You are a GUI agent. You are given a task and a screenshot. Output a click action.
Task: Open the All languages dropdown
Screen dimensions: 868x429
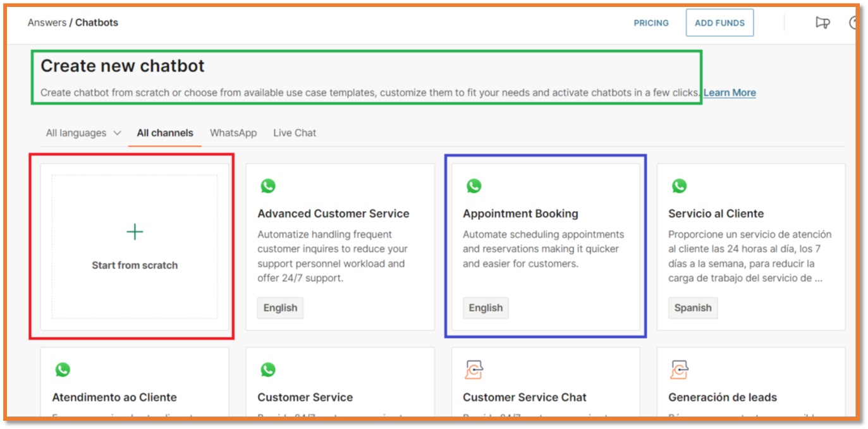[x=83, y=133]
